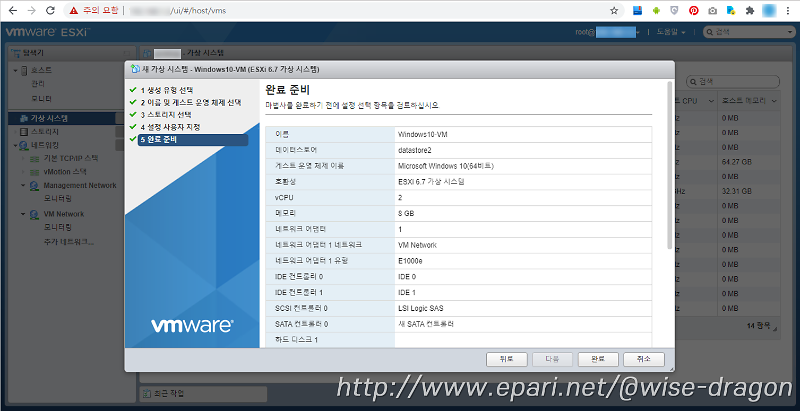Open the blue extension icon in toolbar
The width and height of the screenshot is (800, 411).
pyautogui.click(x=637, y=10)
